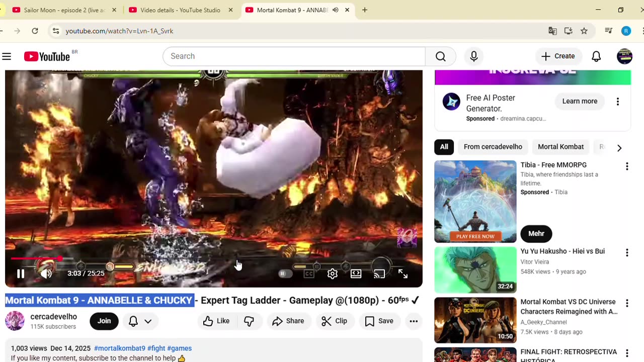Image resolution: width=644 pixels, height=362 pixels.
Task: Click Learn more on the poster ad
Action: click(580, 102)
